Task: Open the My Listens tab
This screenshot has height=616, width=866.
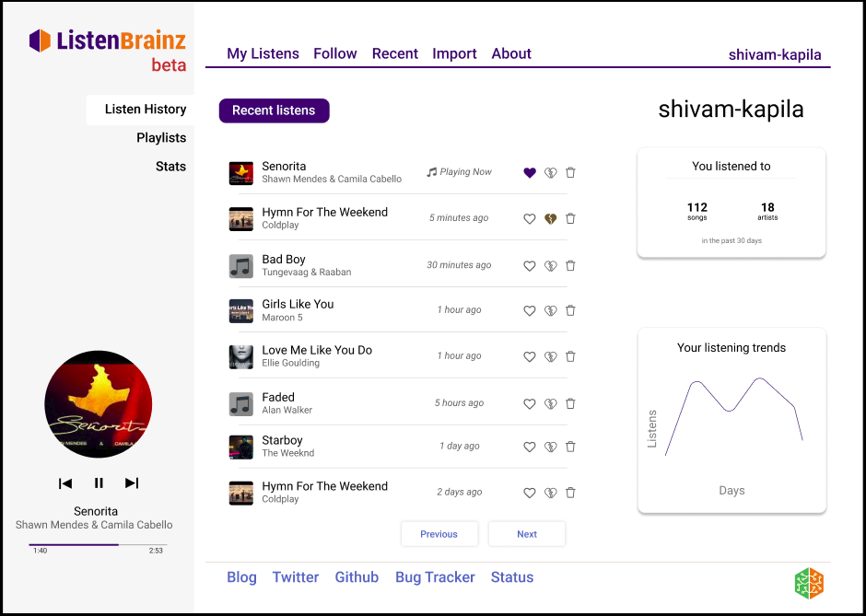Action: pos(263,53)
